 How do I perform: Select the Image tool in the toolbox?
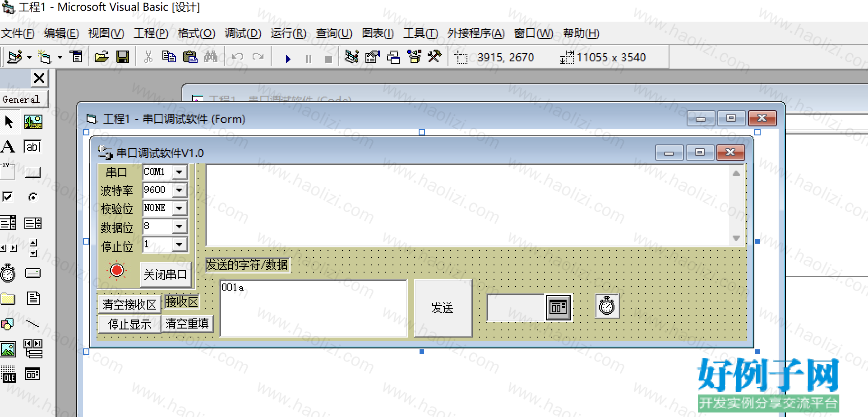click(x=8, y=349)
